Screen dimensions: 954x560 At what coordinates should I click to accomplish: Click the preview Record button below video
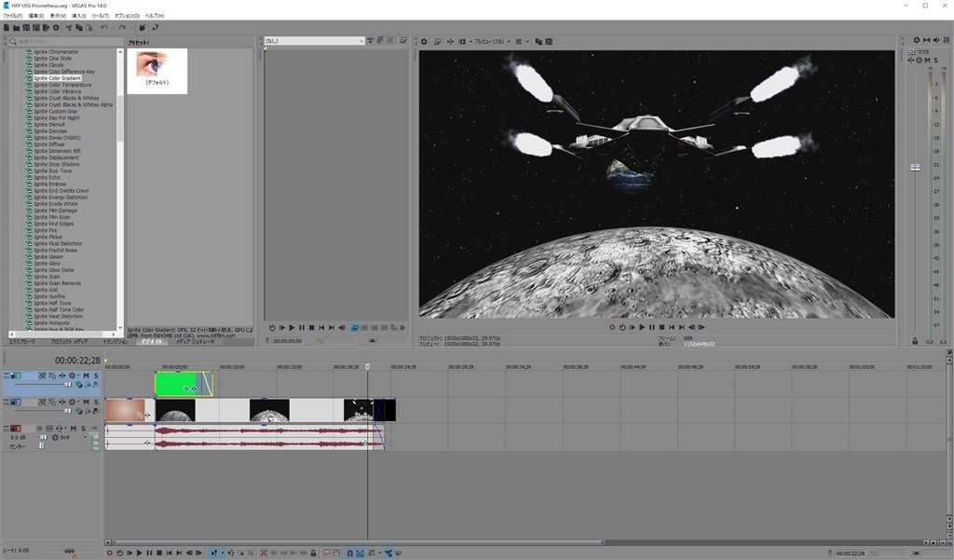pos(612,327)
